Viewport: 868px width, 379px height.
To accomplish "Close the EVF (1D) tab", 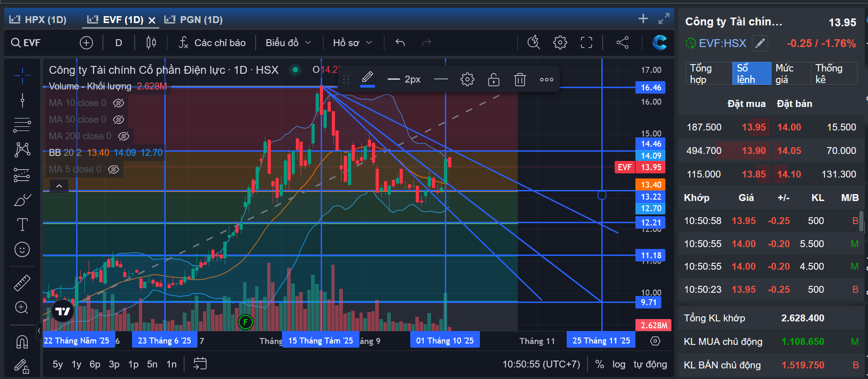I will click(x=152, y=20).
